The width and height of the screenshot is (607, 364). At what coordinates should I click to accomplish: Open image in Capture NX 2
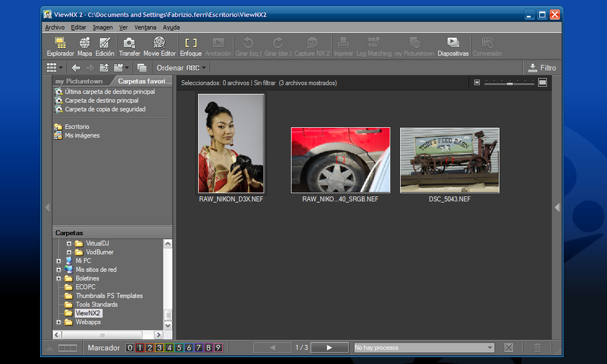(x=312, y=46)
